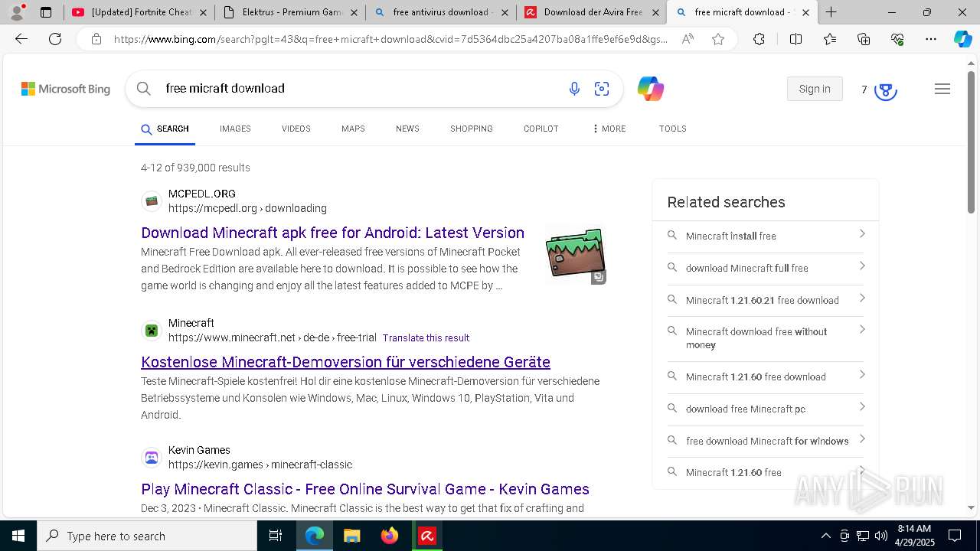Switch to MAPS results tab

353,129
